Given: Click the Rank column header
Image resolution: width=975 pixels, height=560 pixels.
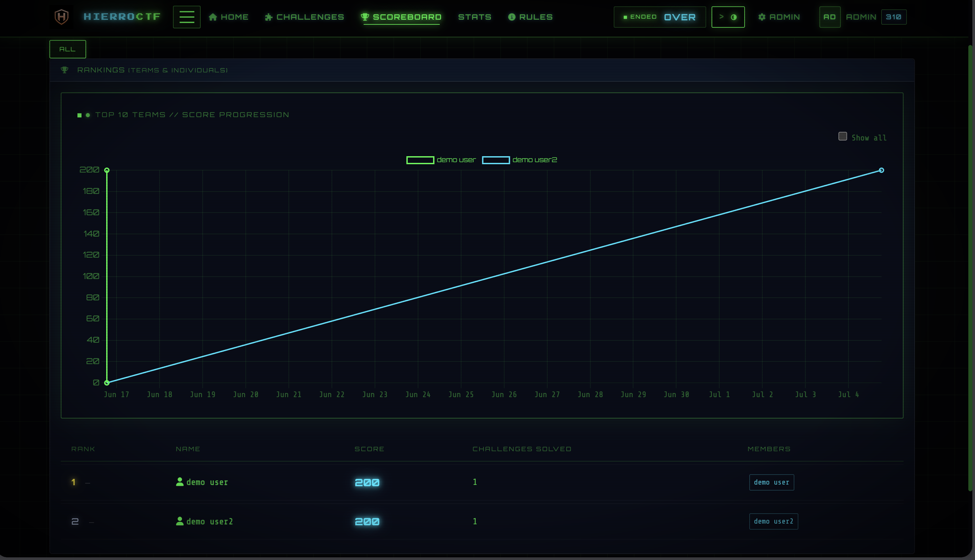Looking at the screenshot, I should point(83,449).
